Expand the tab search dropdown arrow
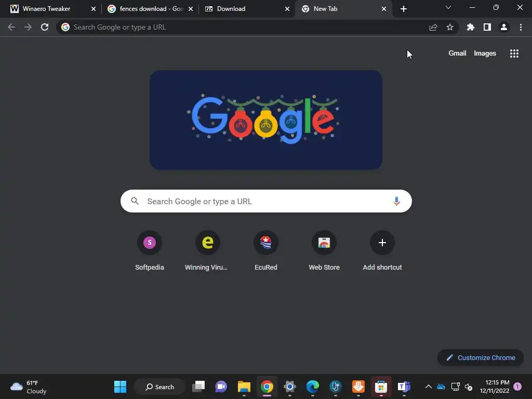Image resolution: width=532 pixels, height=399 pixels. [x=448, y=7]
